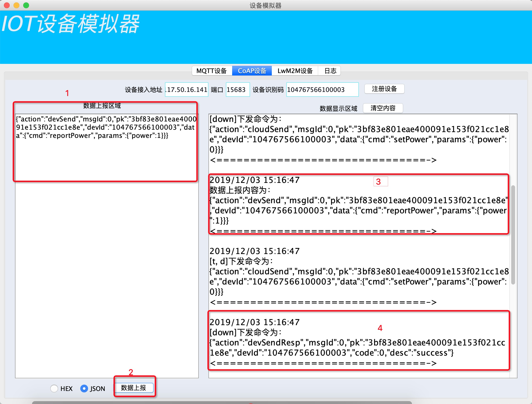Click the 端口 port field showing 15683
Screen dimensions: 532x404
[237, 90]
